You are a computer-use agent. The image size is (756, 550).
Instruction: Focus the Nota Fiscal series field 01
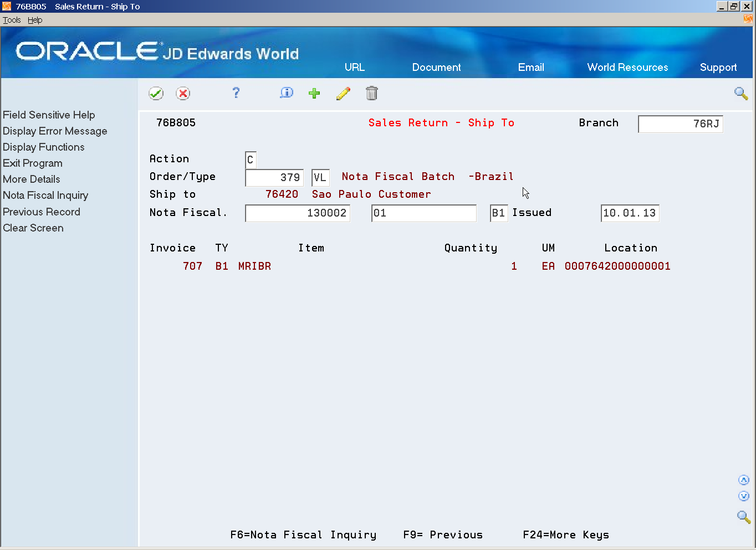coord(424,213)
